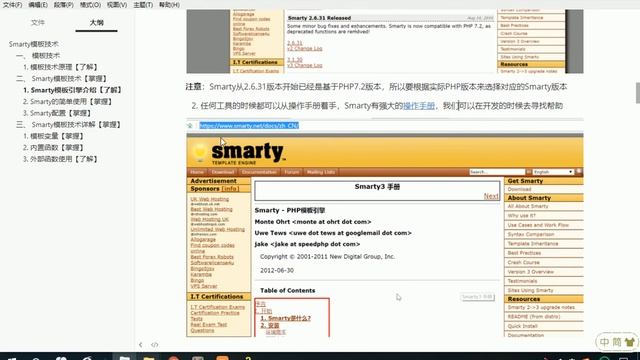Jump to outline item 1. 模板变量【掌握】
Viewport: 640px width, 360px height.
[x=53, y=136]
